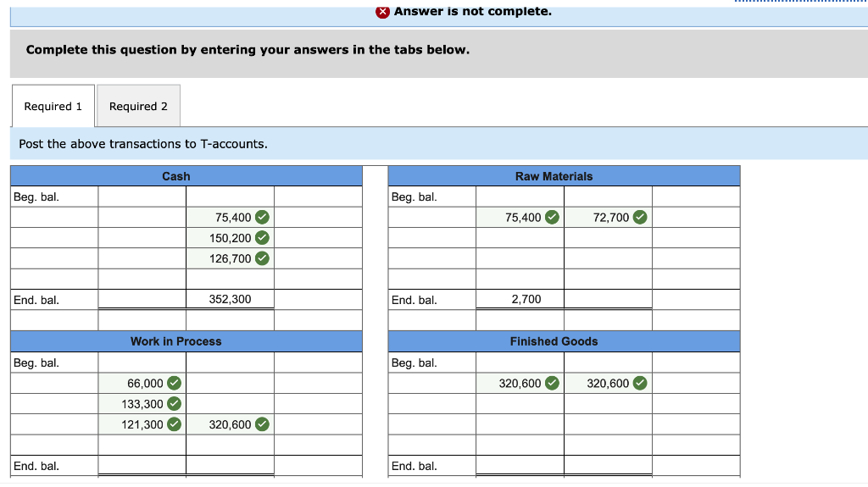This screenshot has width=868, height=487.
Task: Click the Raw Materials account header
Action: tap(564, 176)
